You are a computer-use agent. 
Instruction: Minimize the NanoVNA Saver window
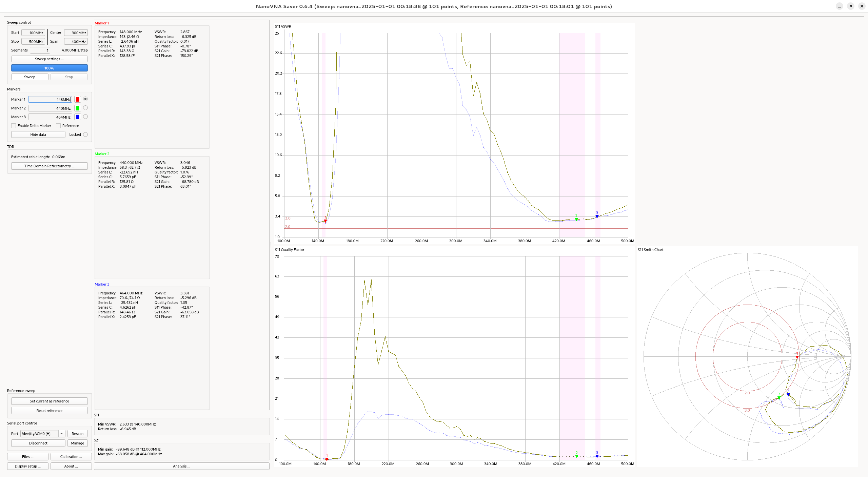840,6
